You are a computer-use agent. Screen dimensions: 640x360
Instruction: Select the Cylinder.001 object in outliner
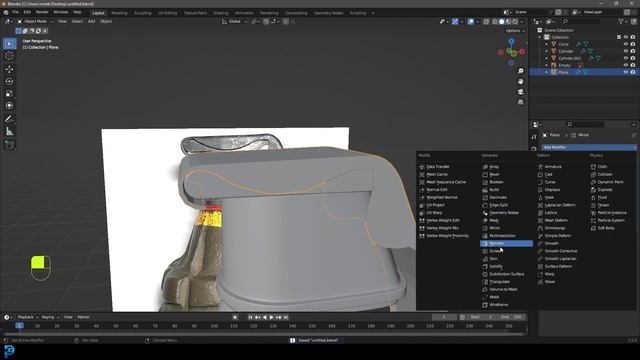(x=569, y=58)
